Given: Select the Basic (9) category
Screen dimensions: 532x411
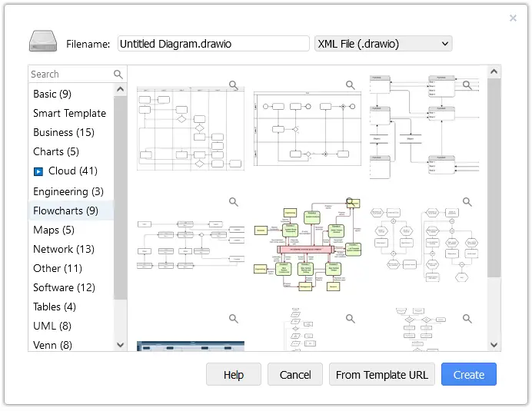Looking at the screenshot, I should (x=52, y=94).
